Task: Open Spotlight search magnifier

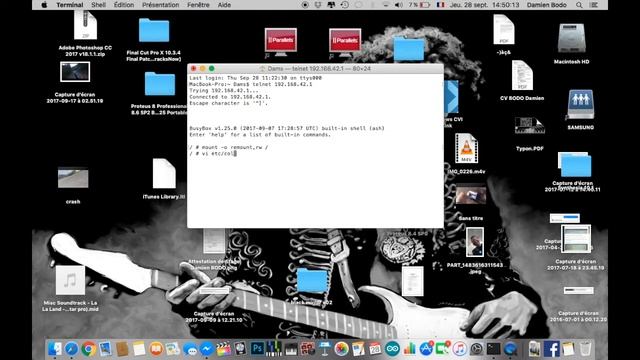Action: coord(579,5)
